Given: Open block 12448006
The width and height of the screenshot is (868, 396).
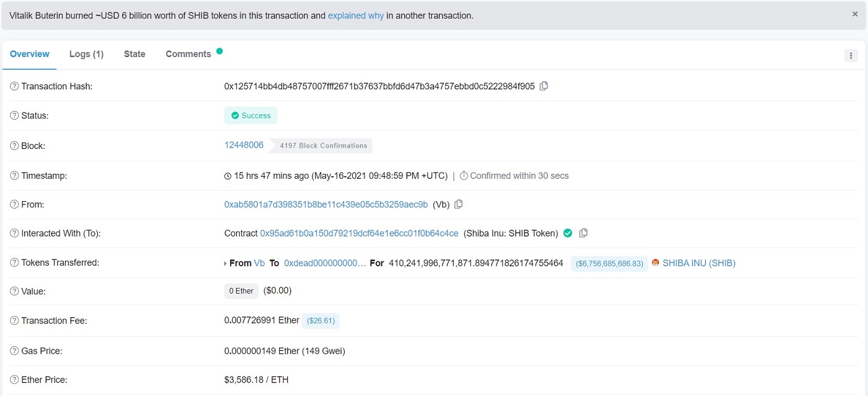Looking at the screenshot, I should (244, 145).
